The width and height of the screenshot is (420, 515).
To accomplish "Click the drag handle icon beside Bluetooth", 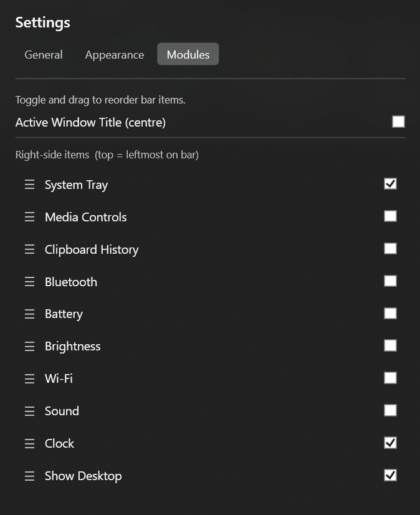I will click(x=29, y=282).
